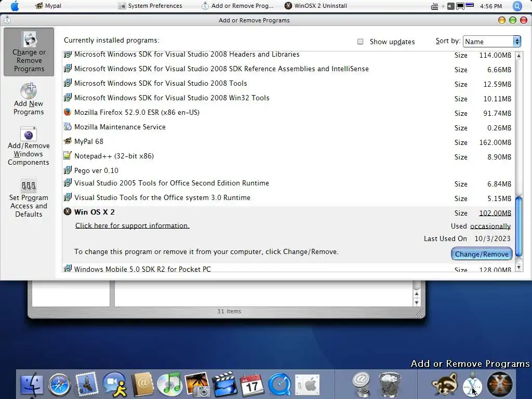Click the programs list scroll-down arrow

(x=519, y=268)
